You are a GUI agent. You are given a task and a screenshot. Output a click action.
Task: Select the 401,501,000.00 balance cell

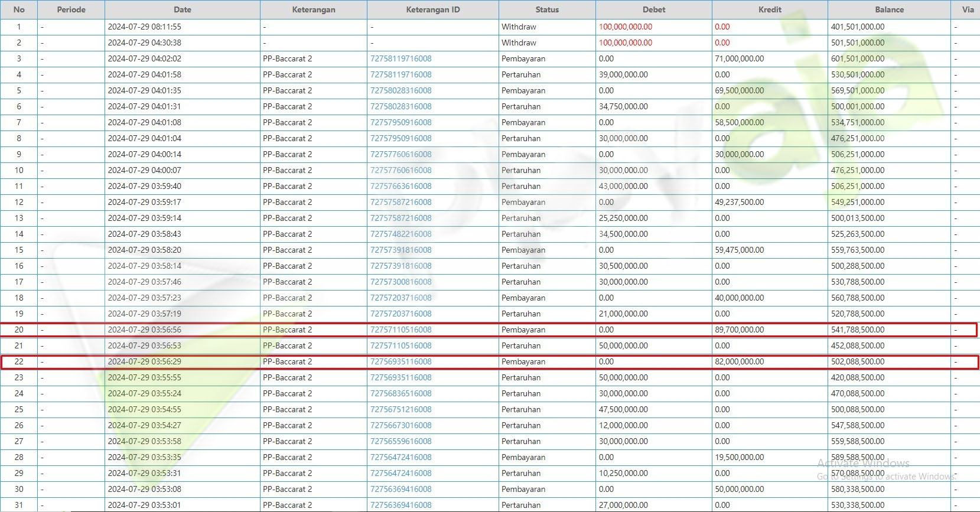(x=857, y=27)
